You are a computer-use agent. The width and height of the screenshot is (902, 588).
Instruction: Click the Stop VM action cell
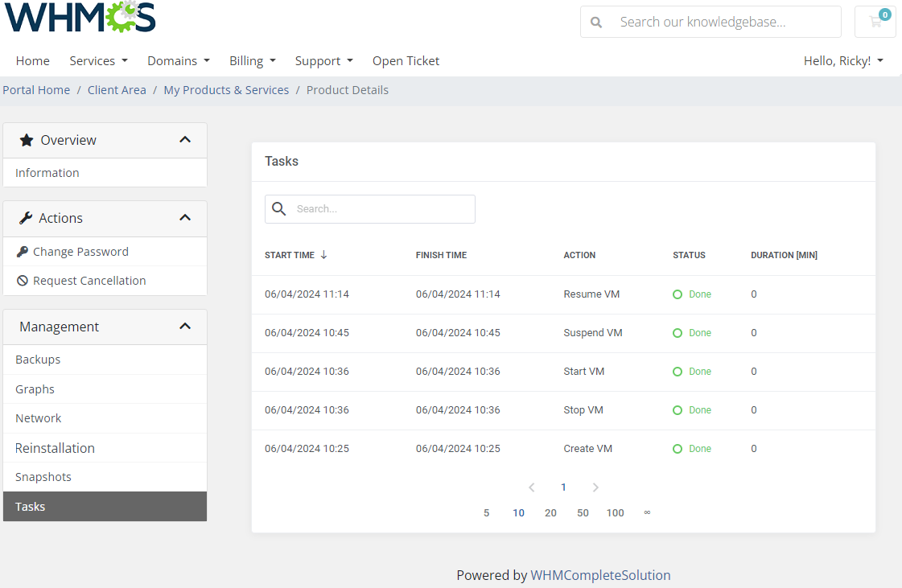[583, 409]
